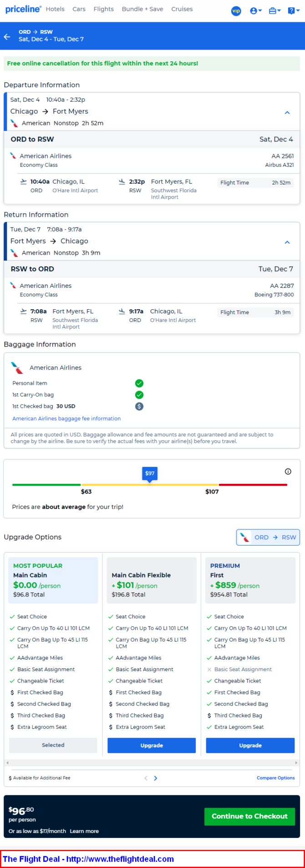The image size is (305, 868).
Task: Click the back arrow in blue header
Action: [7, 37]
